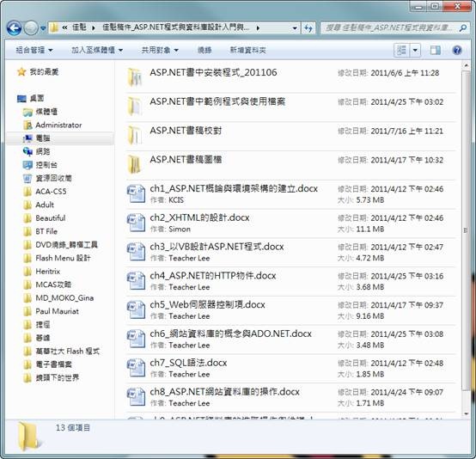Open 媒體櫃 in the navigation pane
This screenshot has width=476, height=459.
[x=40, y=112]
